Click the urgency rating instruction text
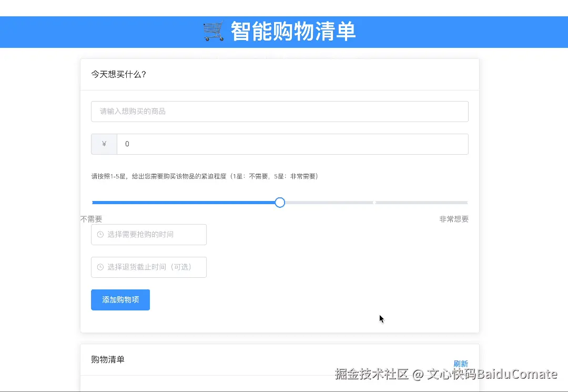Image resolution: width=568 pixels, height=392 pixels. 205,176
